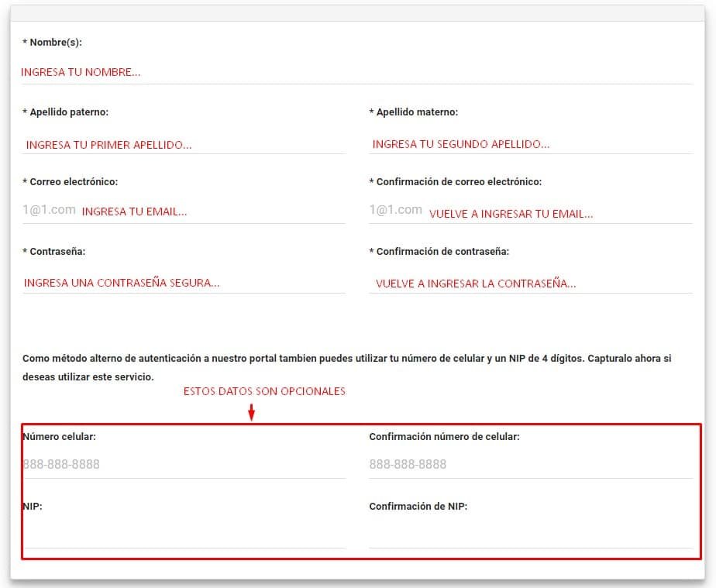The height and width of the screenshot is (588, 716).
Task: Click the '* Contraseña:' label
Action: tap(54, 252)
